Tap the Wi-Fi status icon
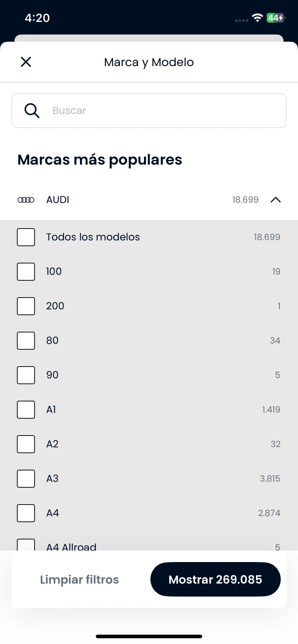The height and width of the screenshot is (644, 298). 257,18
